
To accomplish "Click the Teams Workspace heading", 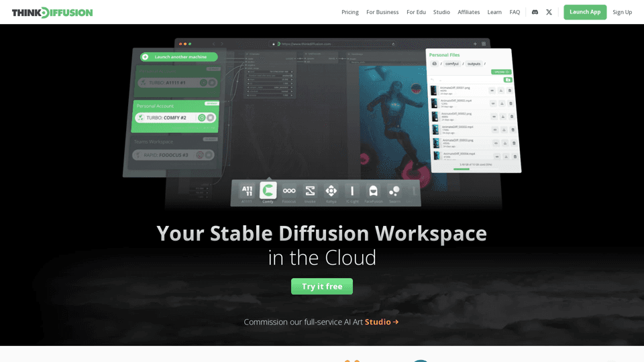I will (154, 141).
